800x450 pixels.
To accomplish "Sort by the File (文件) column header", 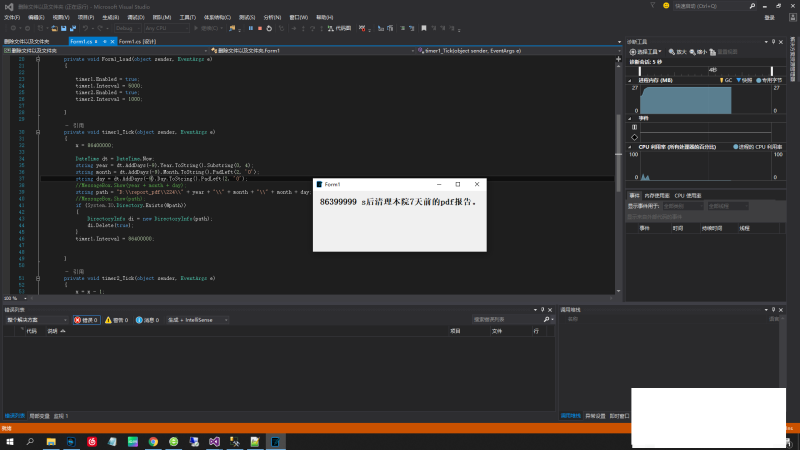I will tap(496, 331).
